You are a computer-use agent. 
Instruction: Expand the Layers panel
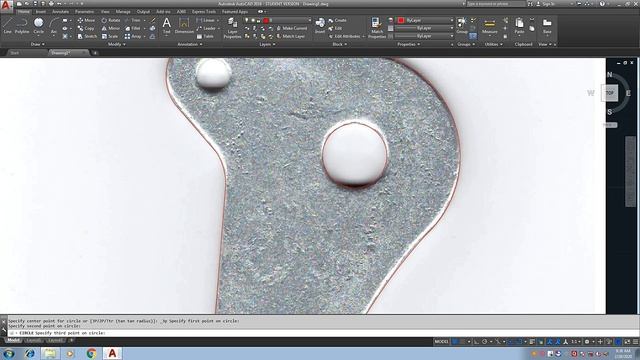coord(267,44)
